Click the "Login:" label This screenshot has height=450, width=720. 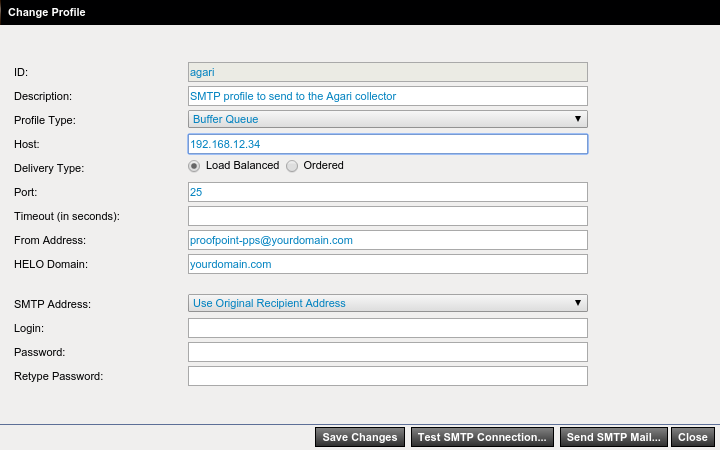pos(29,329)
